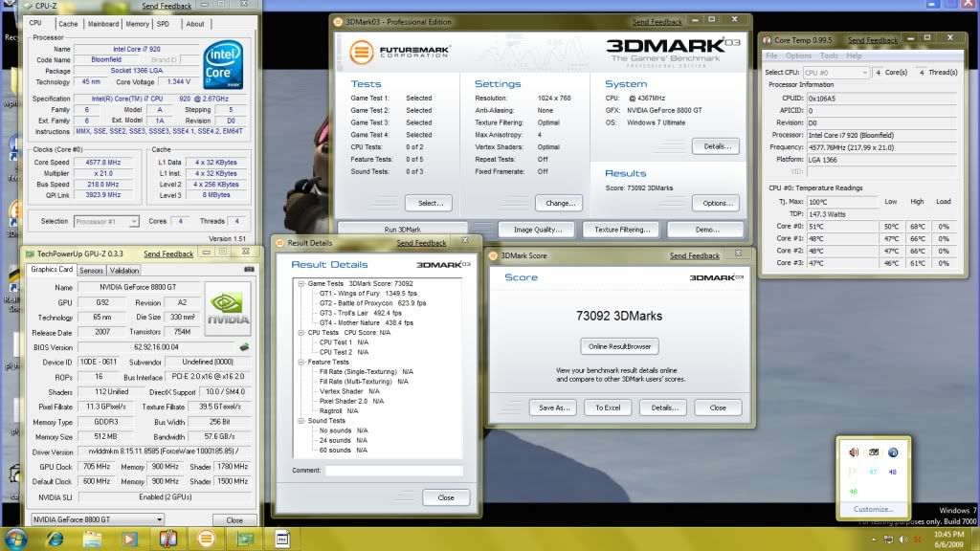
Task: Click the Comment field in Result Details
Action: click(x=393, y=471)
